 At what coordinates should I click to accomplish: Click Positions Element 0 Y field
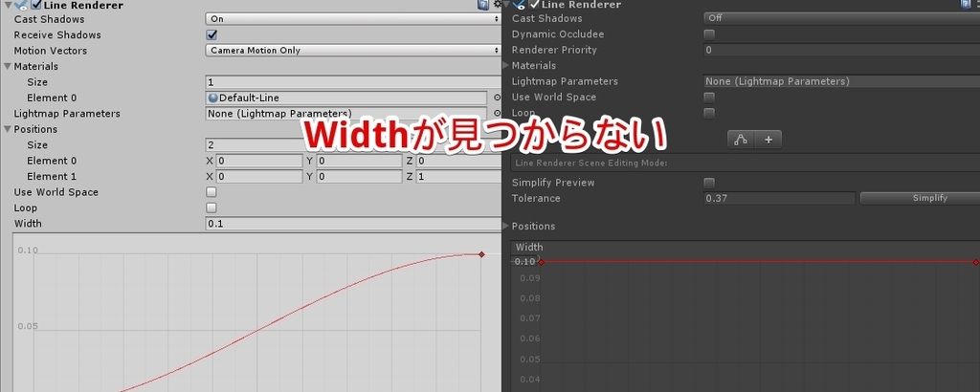tap(359, 161)
